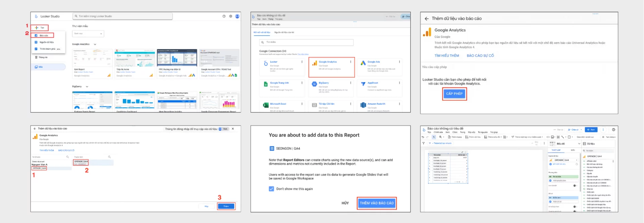
Task: Click the CẤP PHÉP authorize button
Action: [x=454, y=94]
